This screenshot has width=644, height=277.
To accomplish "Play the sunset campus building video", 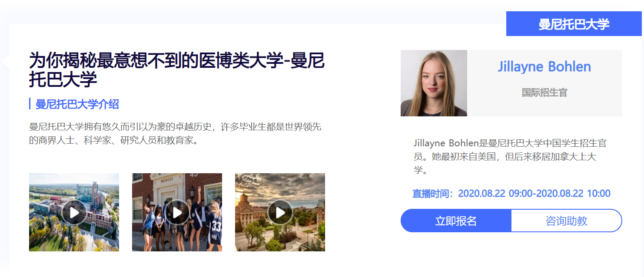I will 280,212.
